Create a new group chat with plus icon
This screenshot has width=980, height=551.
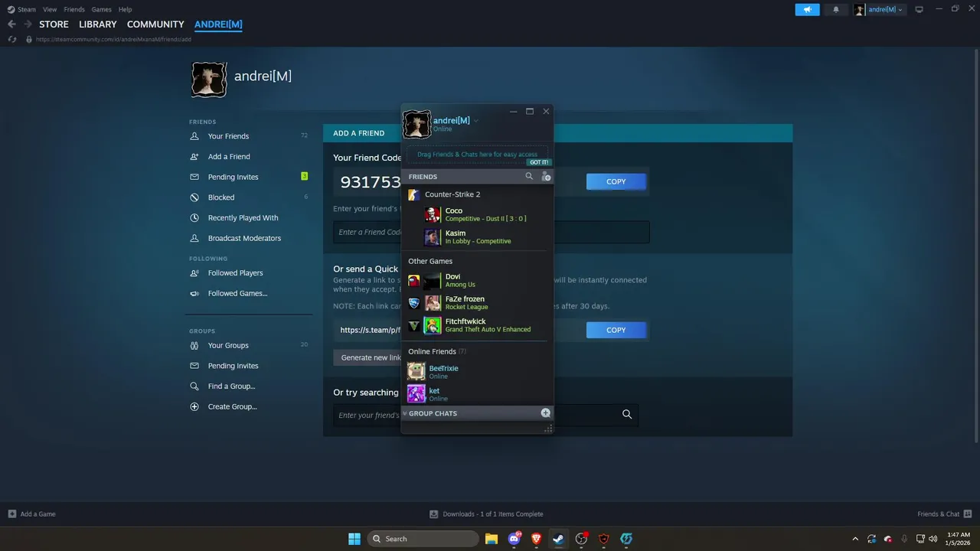546,413
